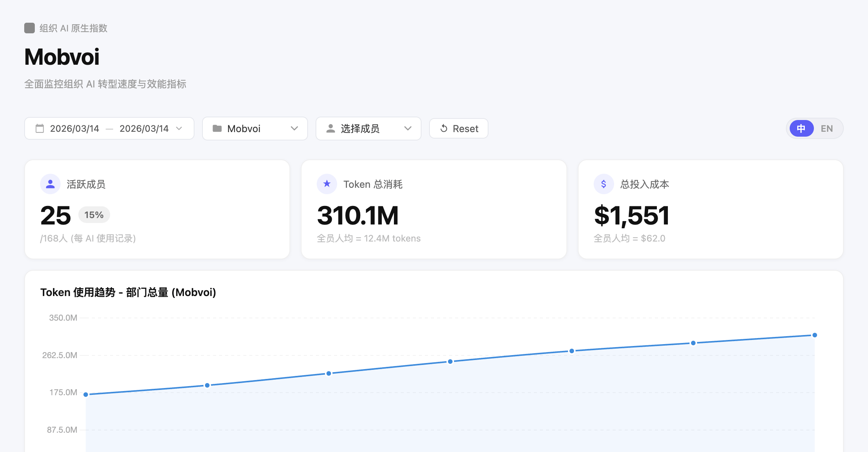Image resolution: width=868 pixels, height=452 pixels.
Task: Click 全面监控组织 AI 转型速度与效能指标 subtitle
Action: [x=105, y=84]
